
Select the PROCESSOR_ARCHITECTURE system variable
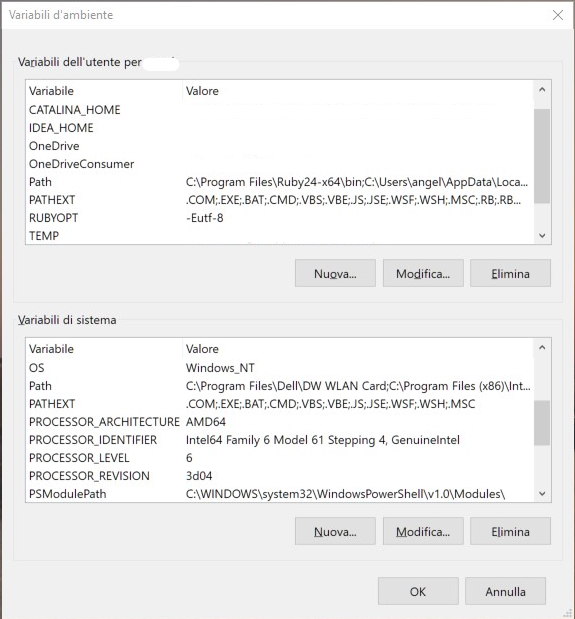[279, 422]
